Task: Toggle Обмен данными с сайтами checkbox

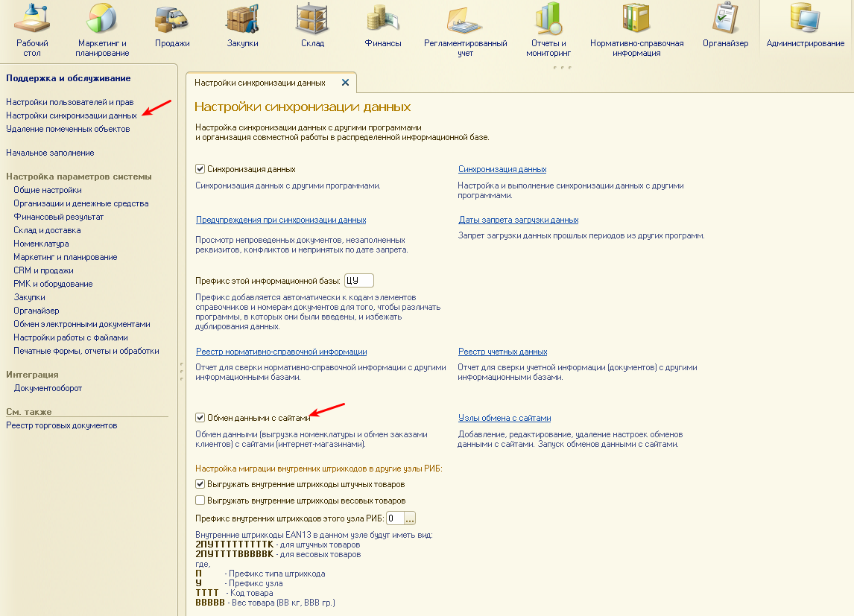Action: 200,418
